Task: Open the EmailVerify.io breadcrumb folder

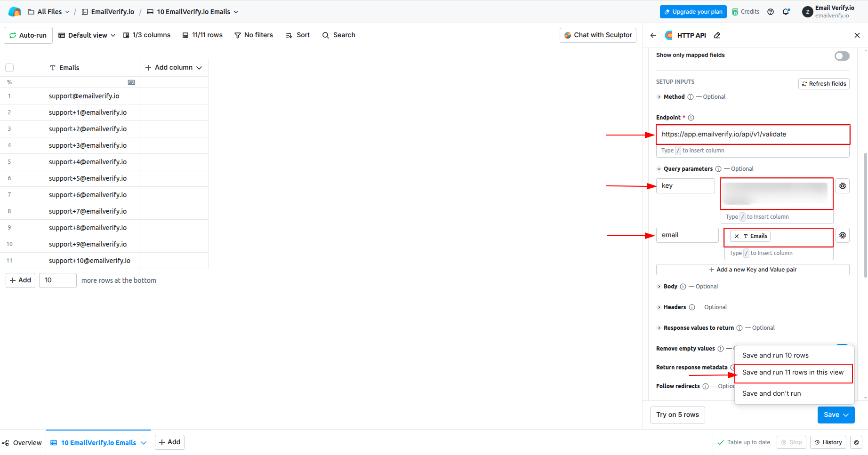Action: pyautogui.click(x=108, y=12)
